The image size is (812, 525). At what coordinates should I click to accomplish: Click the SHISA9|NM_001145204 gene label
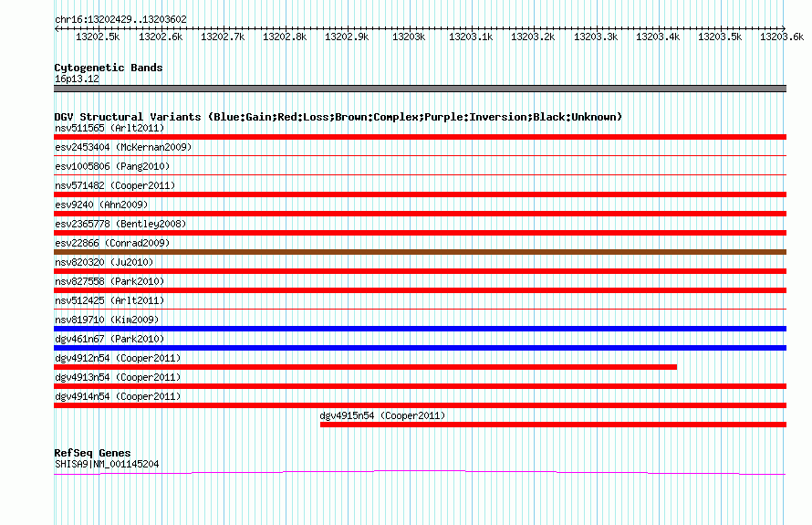pyautogui.click(x=107, y=465)
